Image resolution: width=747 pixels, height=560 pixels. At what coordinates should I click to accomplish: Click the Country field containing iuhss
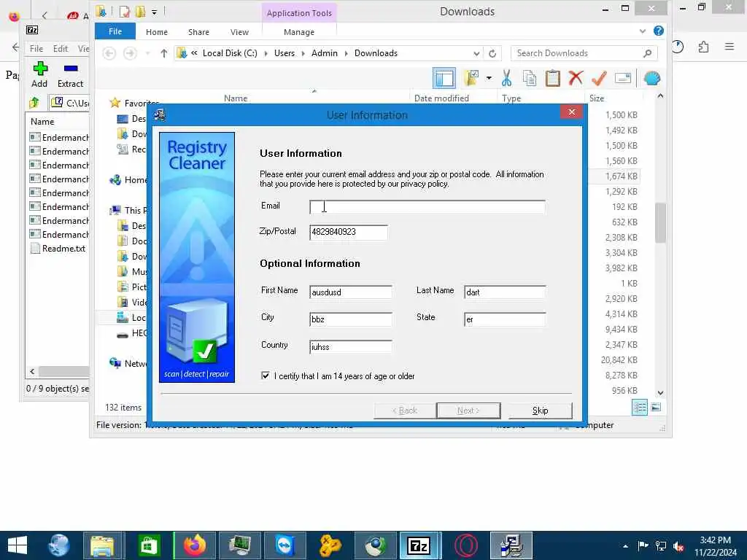coord(351,346)
